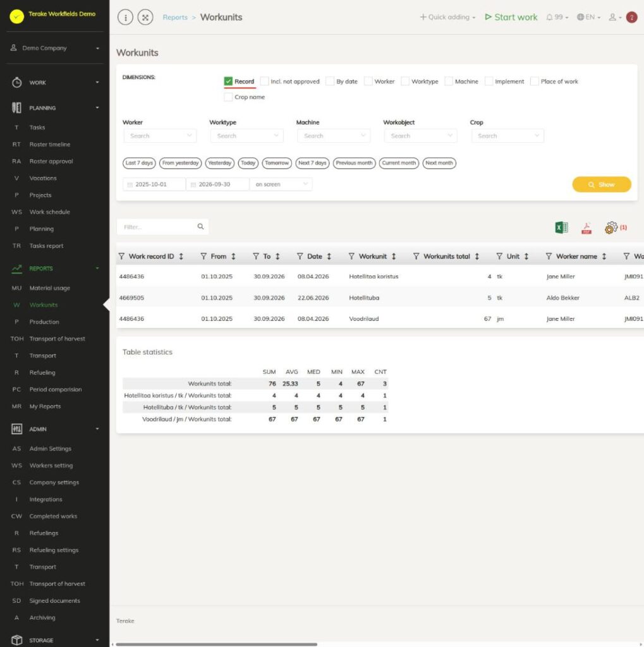Screen dimensions: 644x647
Task: Filter the From column
Action: [204, 257]
